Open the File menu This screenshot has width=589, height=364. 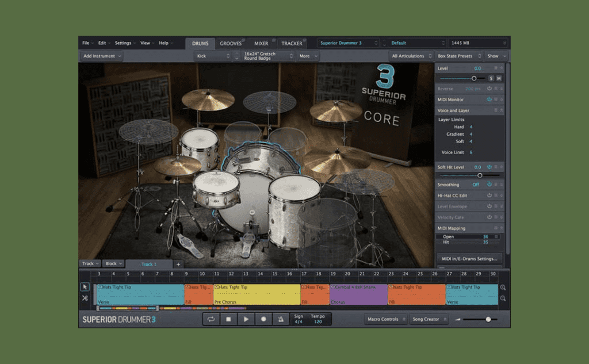[x=88, y=43]
